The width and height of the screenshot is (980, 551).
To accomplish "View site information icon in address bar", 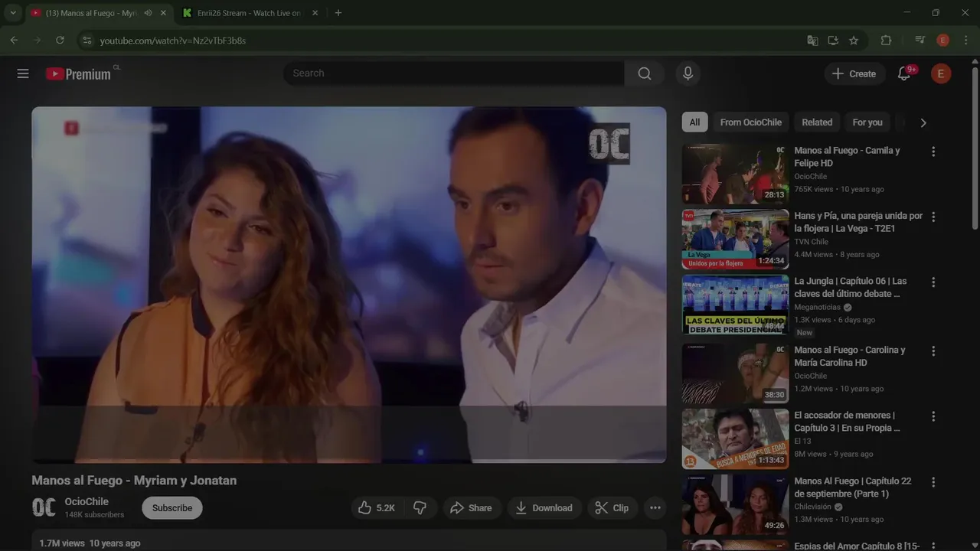I will click(x=87, y=41).
